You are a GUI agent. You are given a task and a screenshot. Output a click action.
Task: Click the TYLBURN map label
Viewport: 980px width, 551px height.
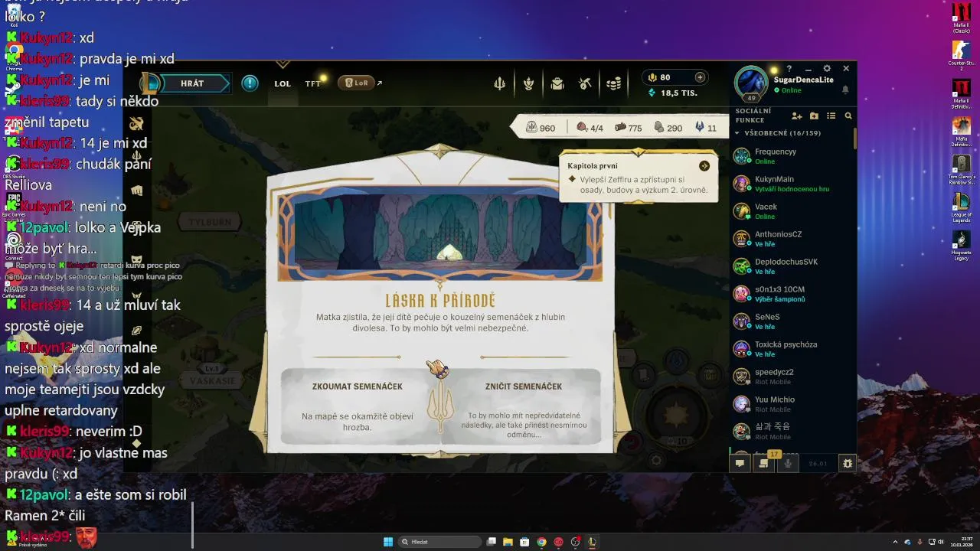pos(209,222)
